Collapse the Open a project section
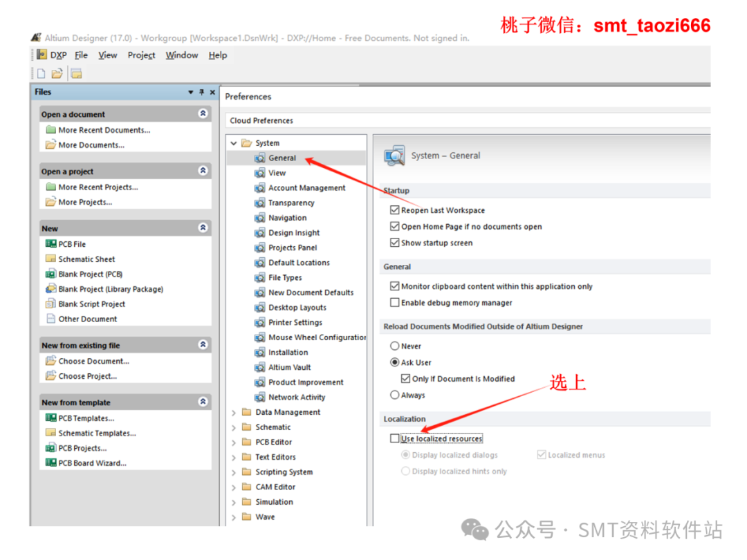This screenshot has height=560, width=747. (x=203, y=171)
